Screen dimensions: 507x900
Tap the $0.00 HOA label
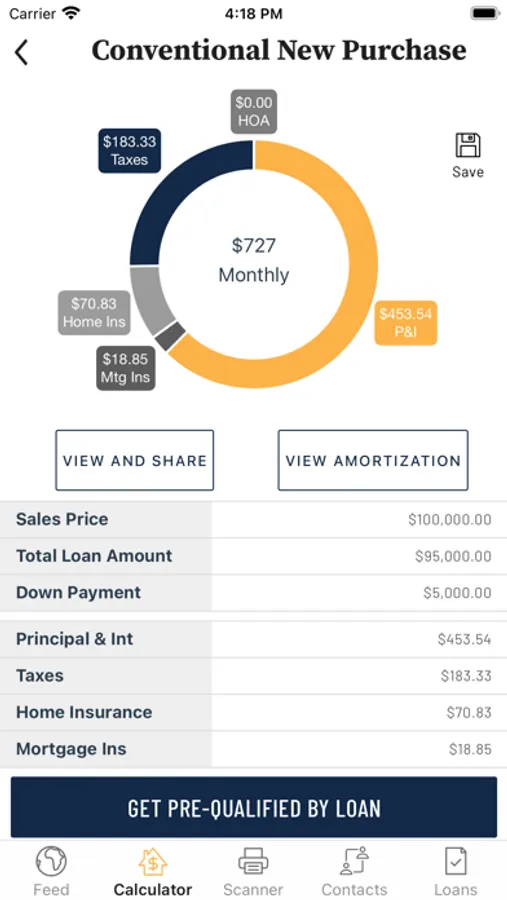click(254, 112)
